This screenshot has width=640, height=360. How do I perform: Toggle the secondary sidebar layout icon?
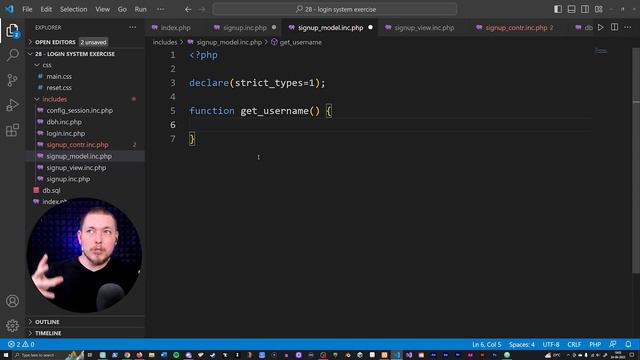click(x=585, y=9)
